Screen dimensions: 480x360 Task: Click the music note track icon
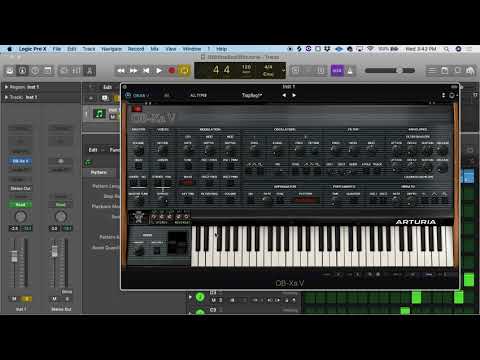point(99,114)
